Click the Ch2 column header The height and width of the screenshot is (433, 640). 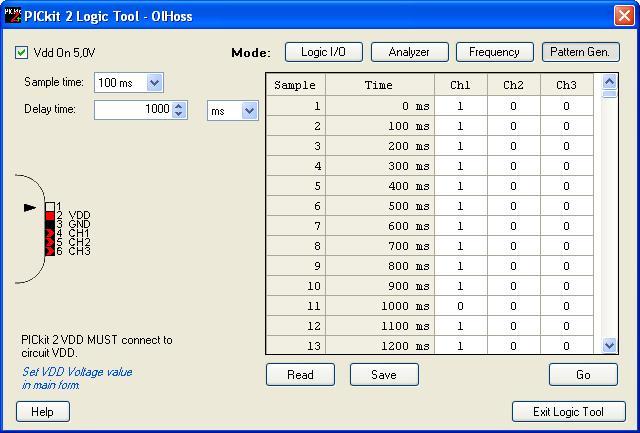click(513, 85)
